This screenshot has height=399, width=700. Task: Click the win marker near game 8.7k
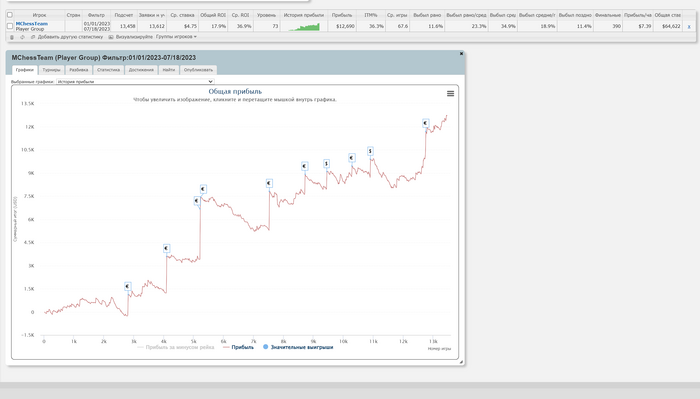pos(304,166)
